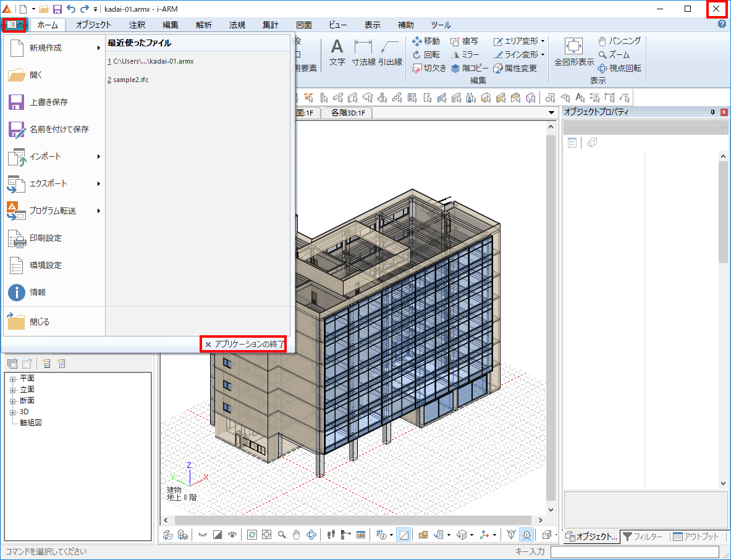Toggle the pin on オブジェクトプロパティ panel

tap(712, 112)
